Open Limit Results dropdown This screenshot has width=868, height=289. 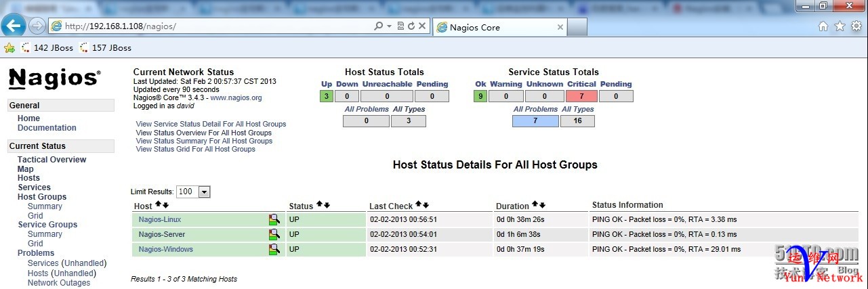pyautogui.click(x=193, y=192)
